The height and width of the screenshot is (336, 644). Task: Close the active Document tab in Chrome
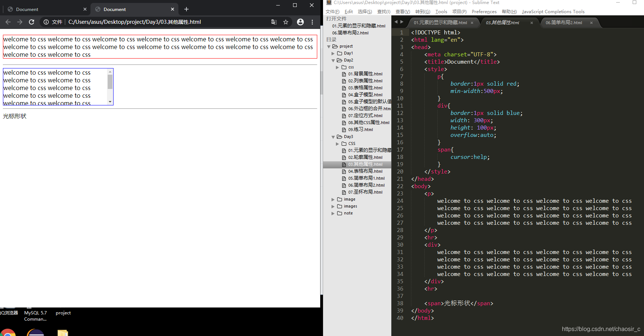pyautogui.click(x=173, y=9)
